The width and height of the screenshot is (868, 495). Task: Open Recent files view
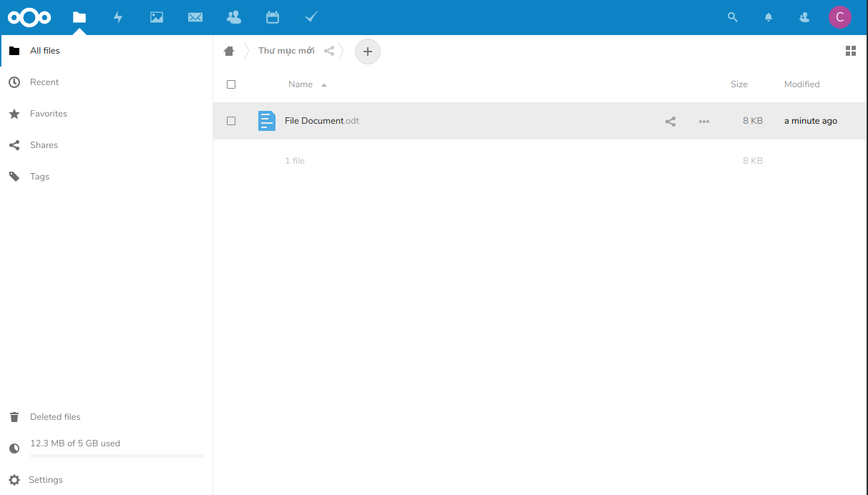point(107,82)
